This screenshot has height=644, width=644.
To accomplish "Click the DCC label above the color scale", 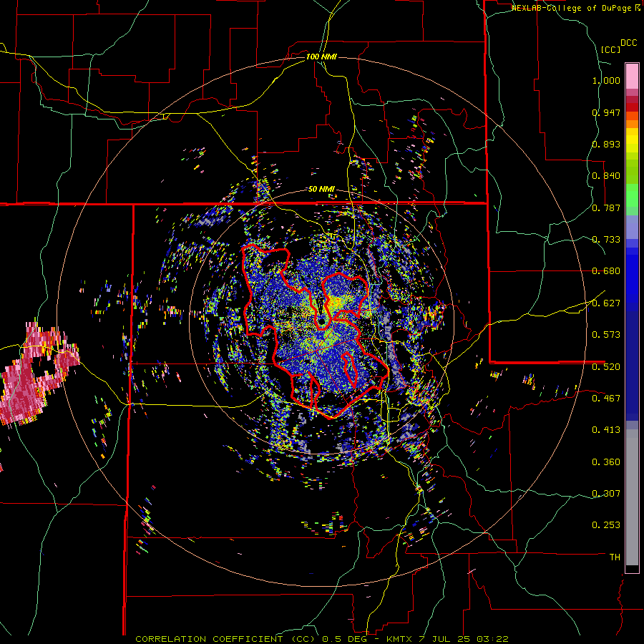I will click(x=629, y=43).
